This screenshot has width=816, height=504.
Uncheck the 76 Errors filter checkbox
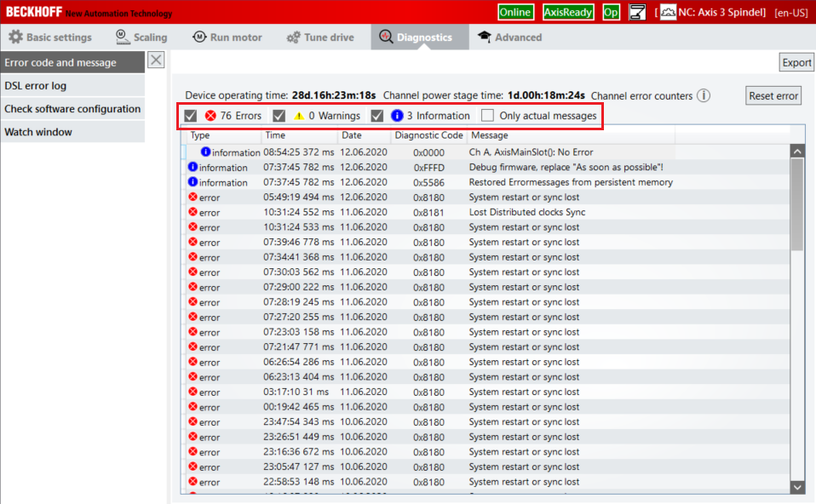[191, 116]
